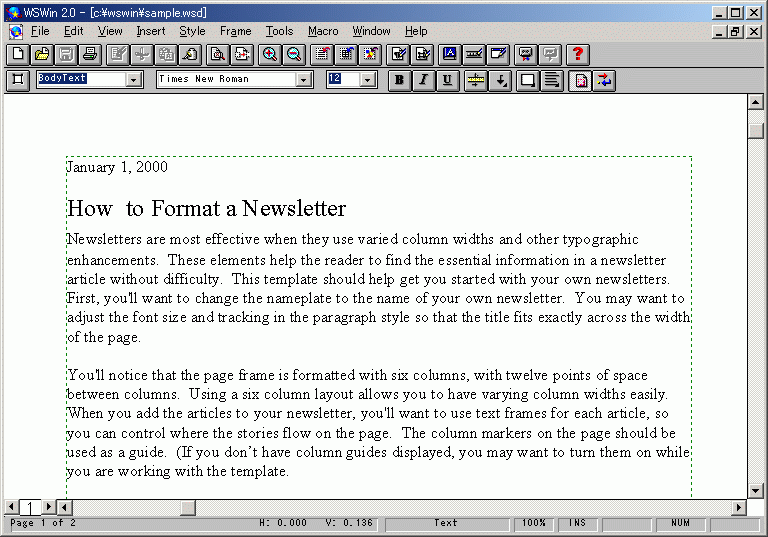Open the View menu
The image size is (768, 537).
(x=110, y=31)
